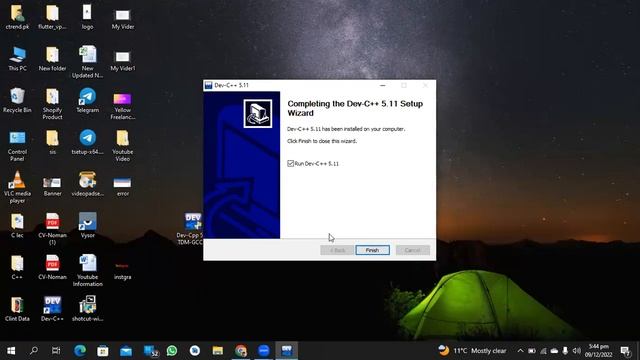640x360 pixels.
Task: Select the videopadse... installer icon
Action: tap(87, 184)
